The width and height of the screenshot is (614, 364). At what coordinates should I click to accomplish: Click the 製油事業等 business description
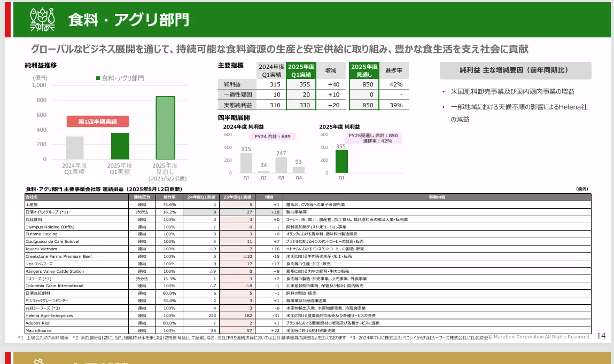(296, 212)
